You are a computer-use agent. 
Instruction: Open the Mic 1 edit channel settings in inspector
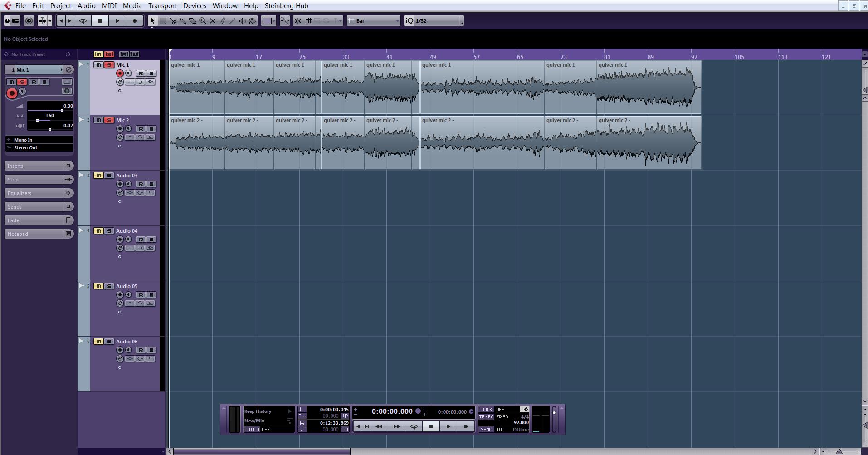68,70
